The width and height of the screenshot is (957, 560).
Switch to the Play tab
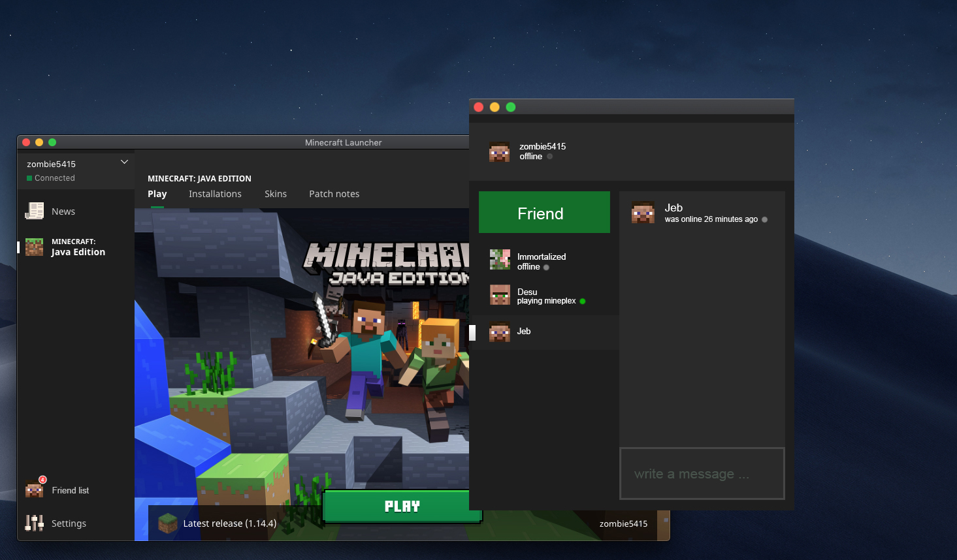[x=157, y=194]
